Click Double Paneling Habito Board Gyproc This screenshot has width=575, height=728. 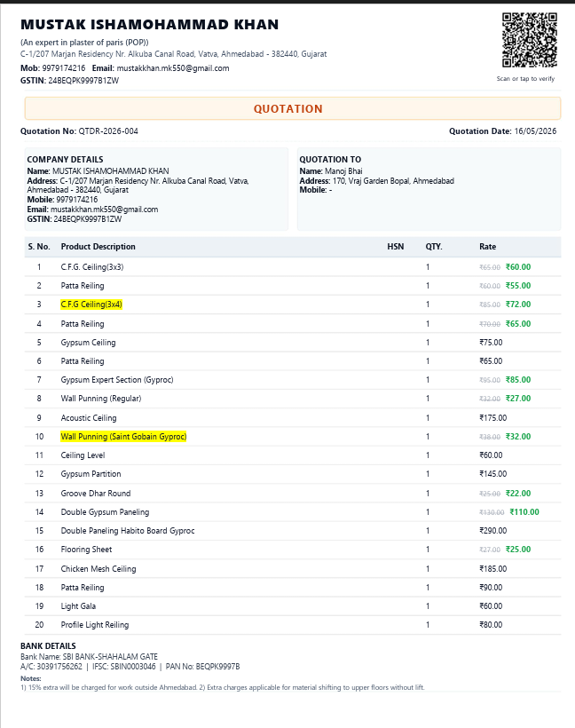tap(128, 531)
